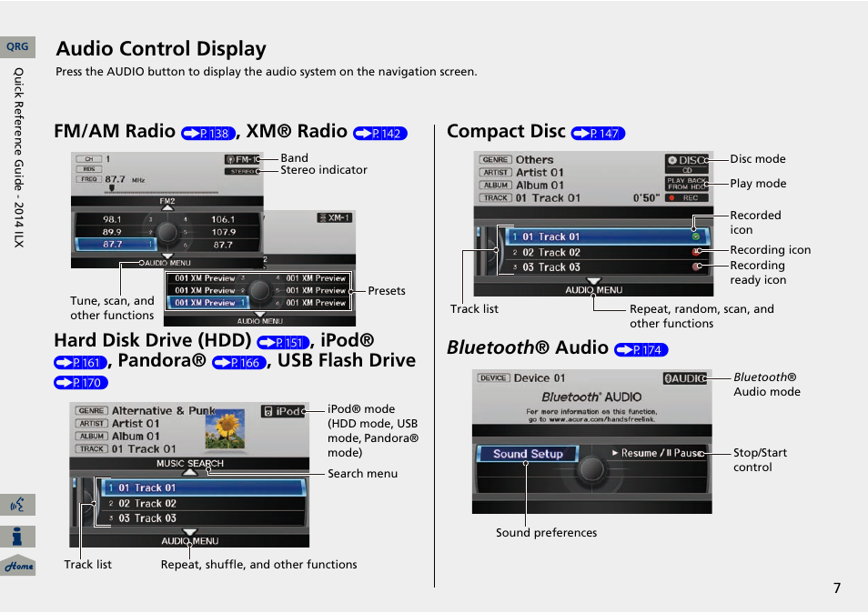Viewport: 868px width, 613px height.
Task: Open the information icon in sidebar
Action: click(17, 536)
